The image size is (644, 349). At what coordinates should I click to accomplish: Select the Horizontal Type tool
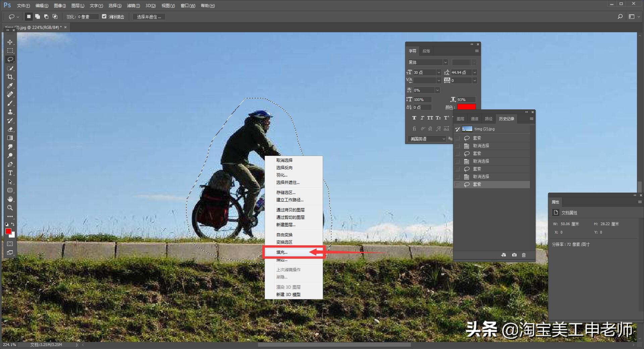[x=10, y=173]
